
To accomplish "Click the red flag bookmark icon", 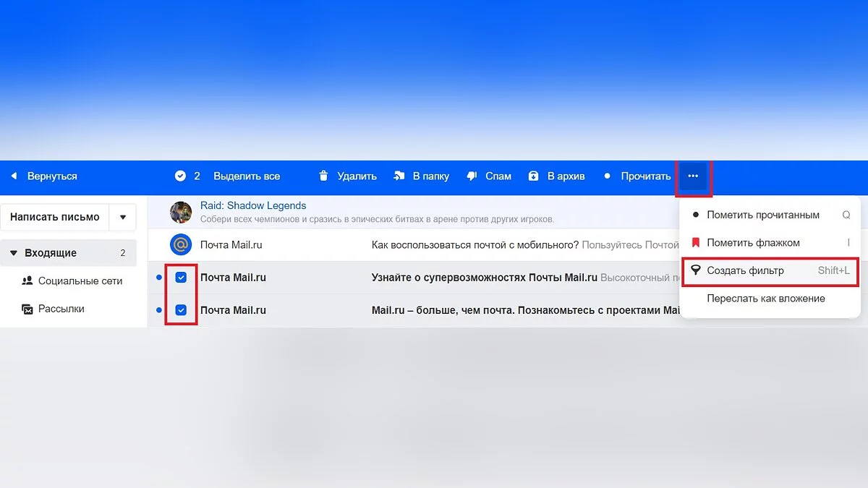I will click(x=696, y=243).
